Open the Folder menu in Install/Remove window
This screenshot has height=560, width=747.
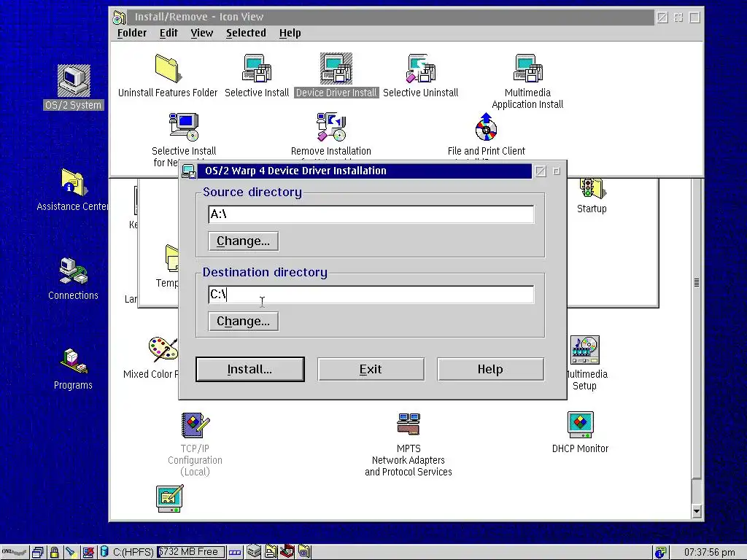coord(132,33)
